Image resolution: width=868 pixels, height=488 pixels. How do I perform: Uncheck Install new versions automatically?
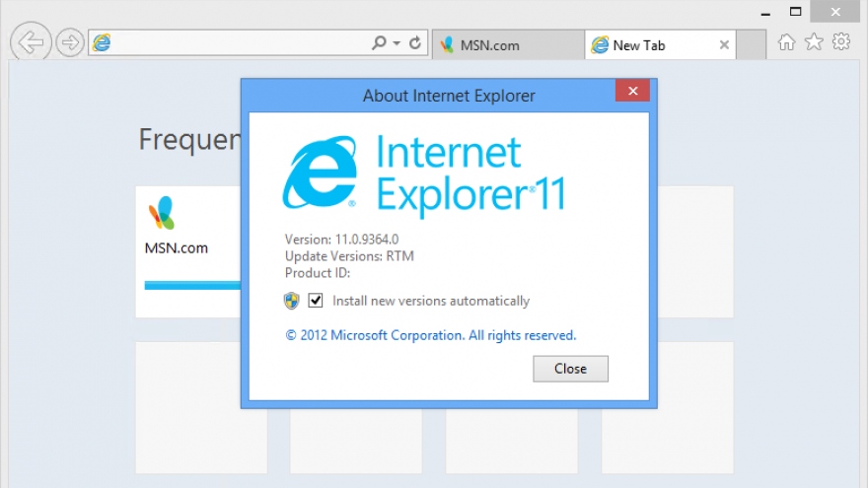click(x=317, y=301)
